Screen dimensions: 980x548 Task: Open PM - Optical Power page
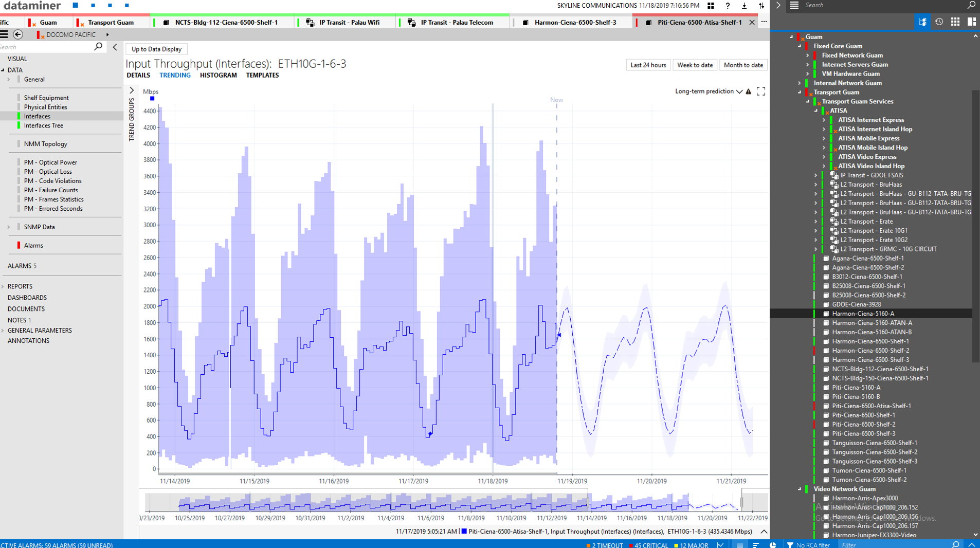click(50, 162)
